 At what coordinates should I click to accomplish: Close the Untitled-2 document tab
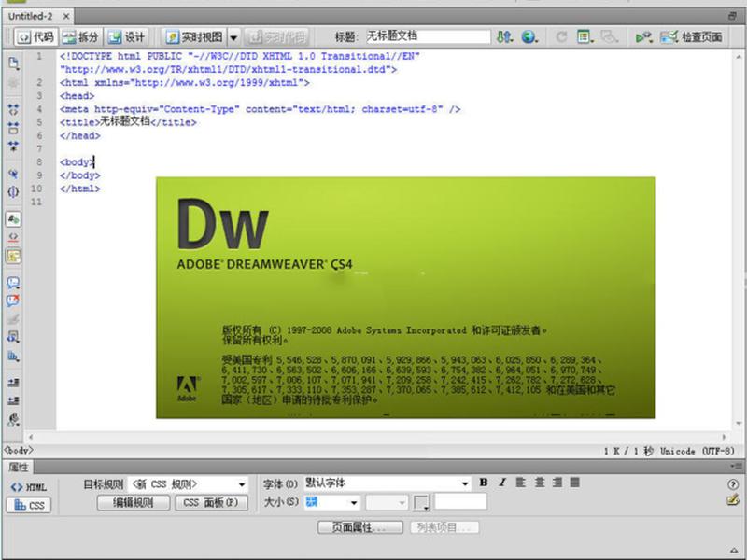(x=66, y=16)
